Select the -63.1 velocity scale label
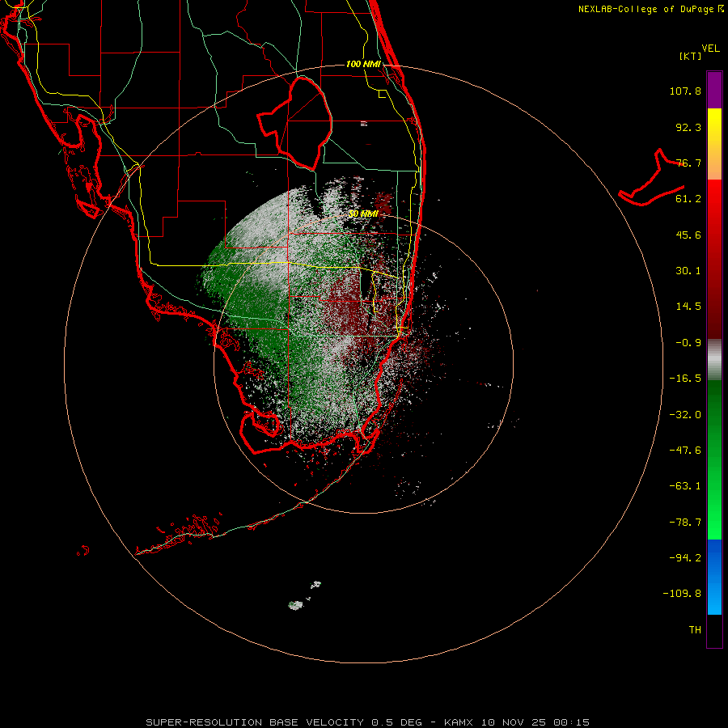The width and height of the screenshot is (728, 728). point(685,486)
